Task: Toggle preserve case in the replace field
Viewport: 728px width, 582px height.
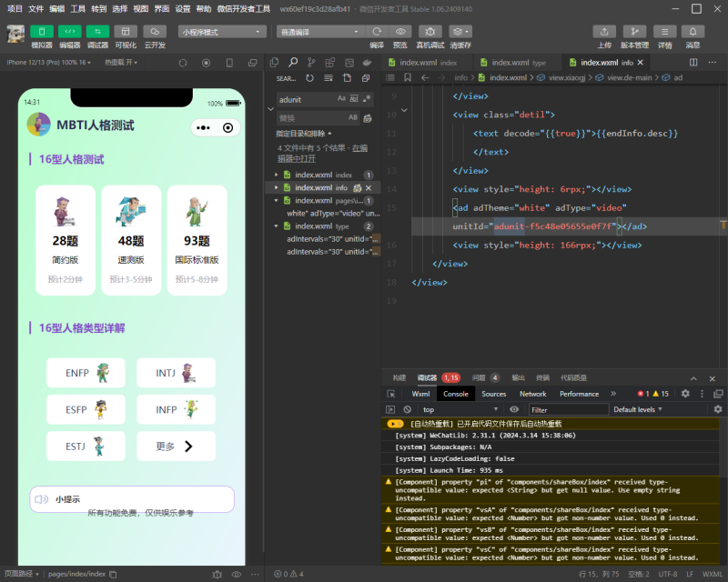Action: (x=353, y=117)
